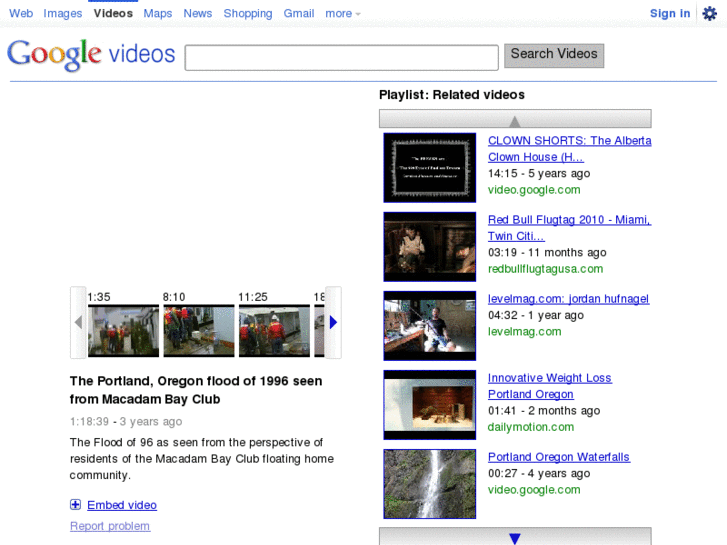The width and height of the screenshot is (727, 545).
Task: Open the jordan hufnagel video thumbnail
Action: 430,326
